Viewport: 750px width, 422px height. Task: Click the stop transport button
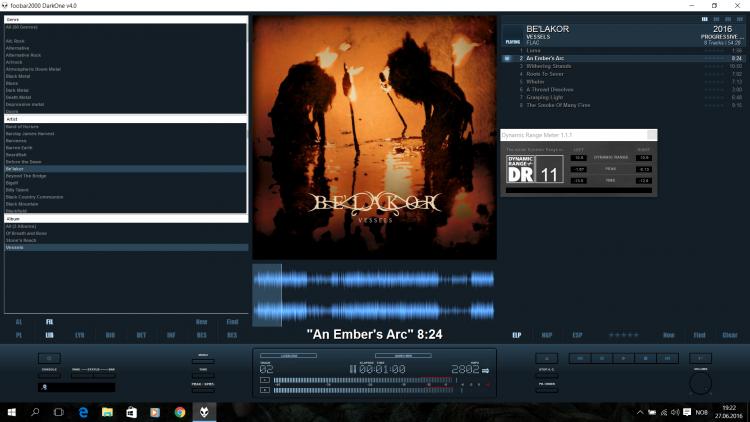(x=646, y=358)
